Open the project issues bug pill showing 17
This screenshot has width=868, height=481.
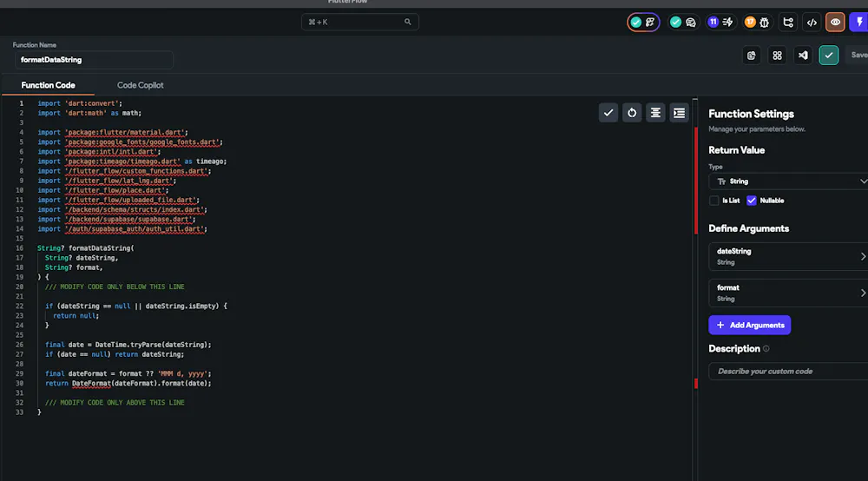pos(757,23)
